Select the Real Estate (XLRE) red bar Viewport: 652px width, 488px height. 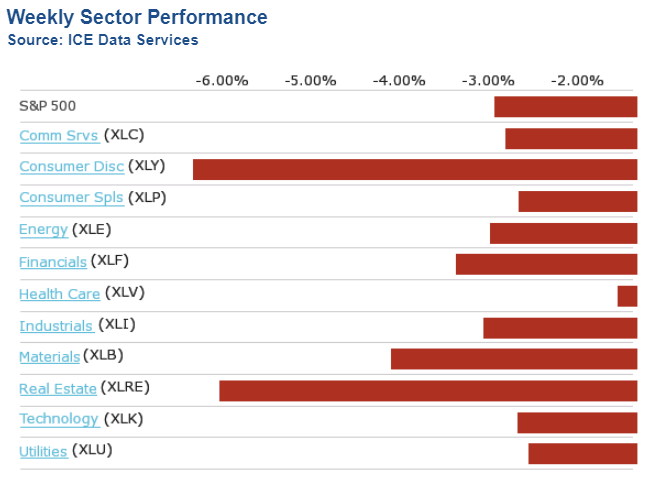[x=428, y=390]
